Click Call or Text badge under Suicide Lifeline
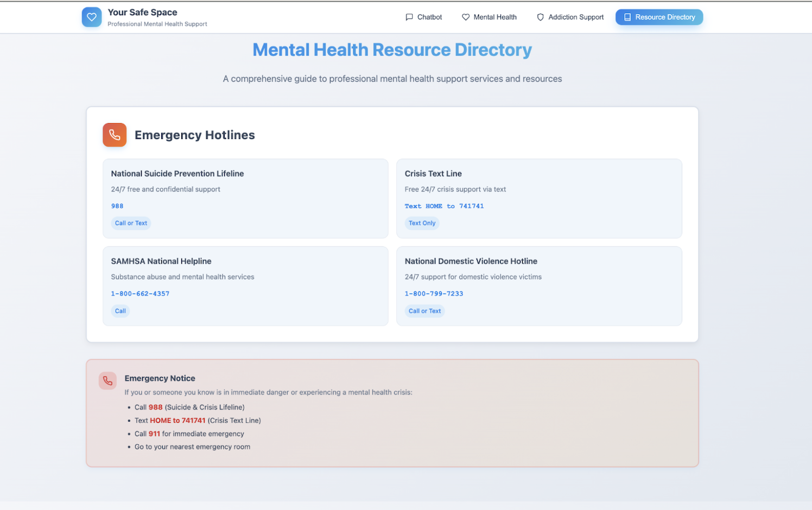Image resolution: width=812 pixels, height=510 pixels. coord(131,223)
